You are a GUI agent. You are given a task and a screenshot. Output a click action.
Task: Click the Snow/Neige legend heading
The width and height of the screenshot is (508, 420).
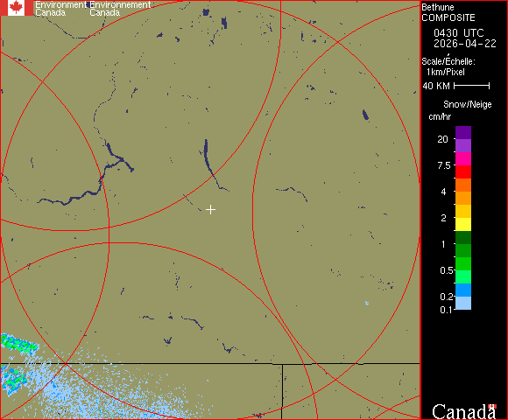(467, 104)
